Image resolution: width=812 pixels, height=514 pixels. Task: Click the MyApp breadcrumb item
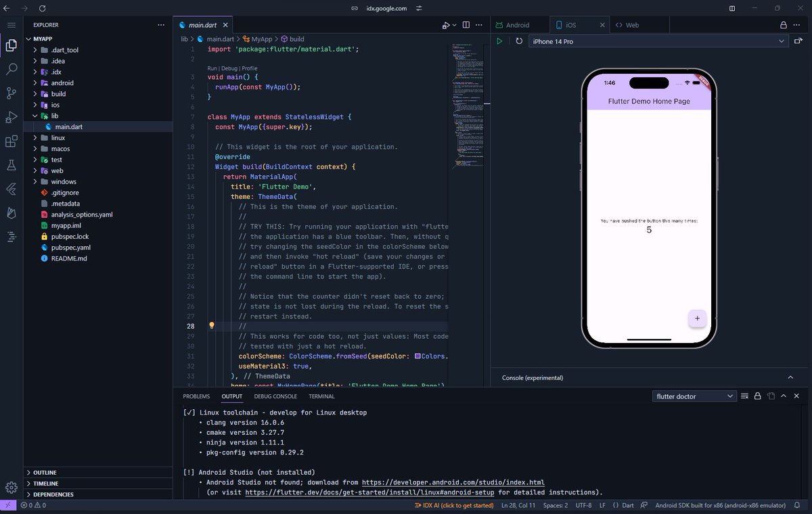(256, 39)
